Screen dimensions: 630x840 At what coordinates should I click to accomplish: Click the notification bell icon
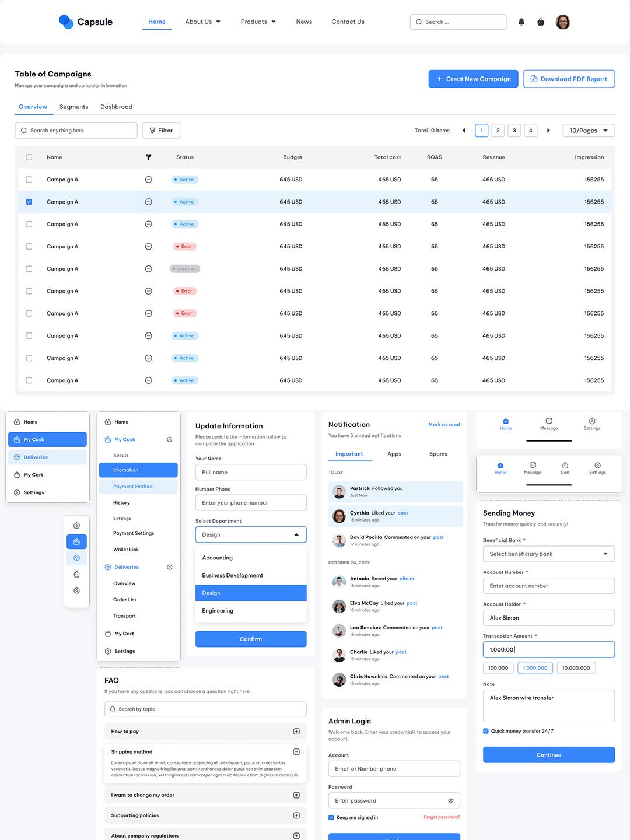(521, 22)
